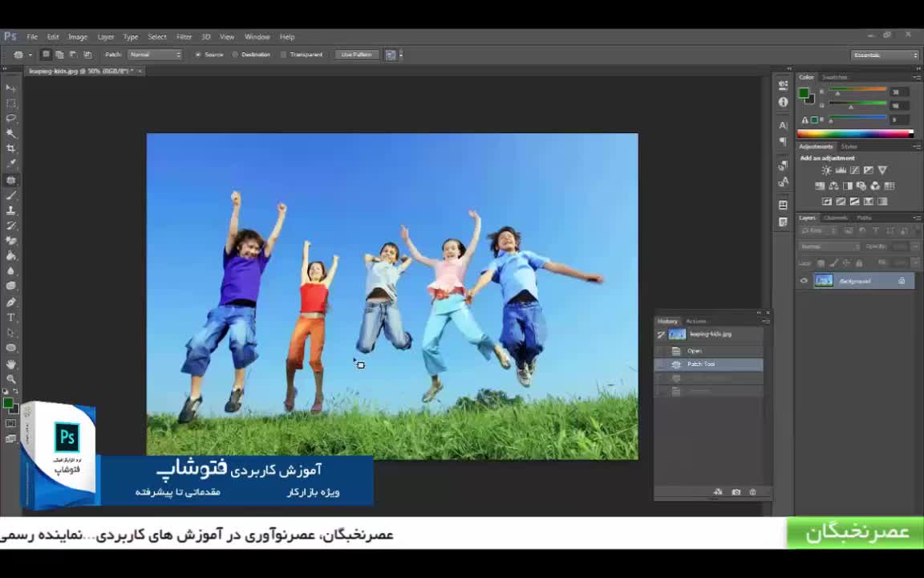Open the Essentials workspace dropdown
924x578 pixels.
click(885, 55)
